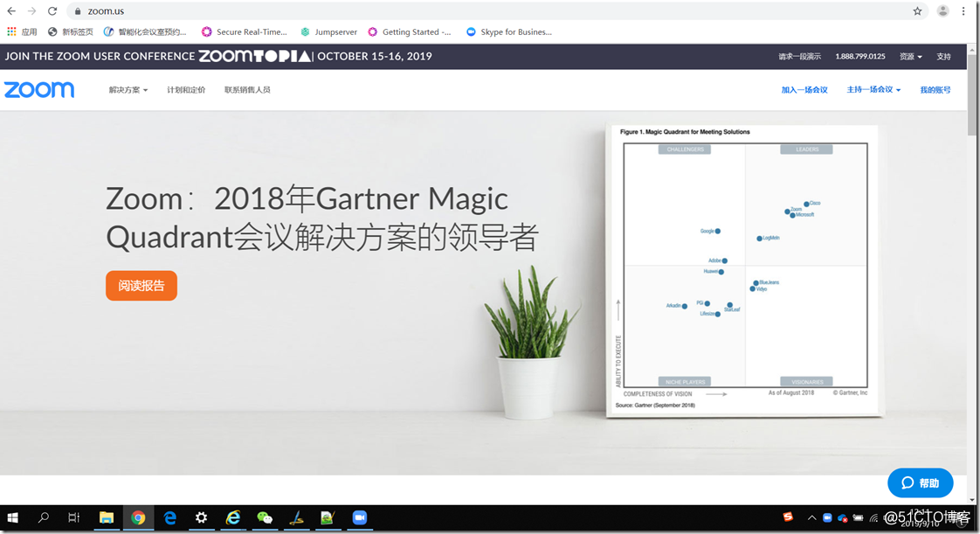Screen dimensions: 980x534
Task: Expand the 解决方案 dropdown menu
Action: [x=128, y=90]
